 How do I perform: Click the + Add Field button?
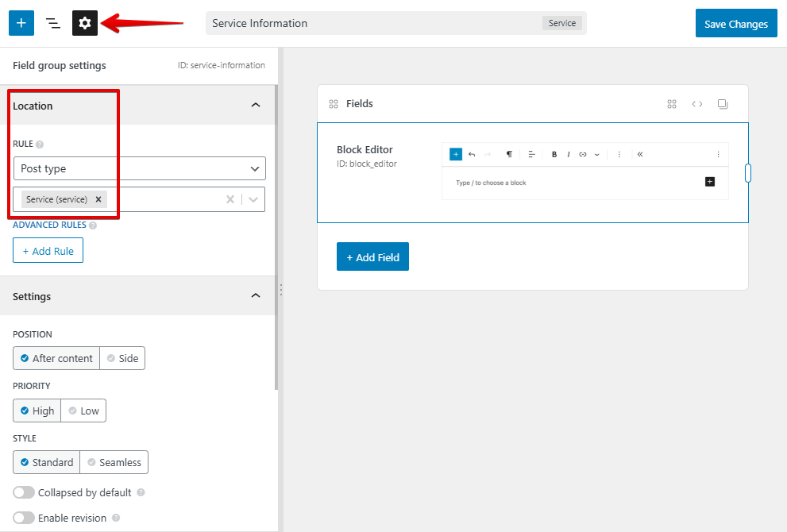tap(372, 256)
